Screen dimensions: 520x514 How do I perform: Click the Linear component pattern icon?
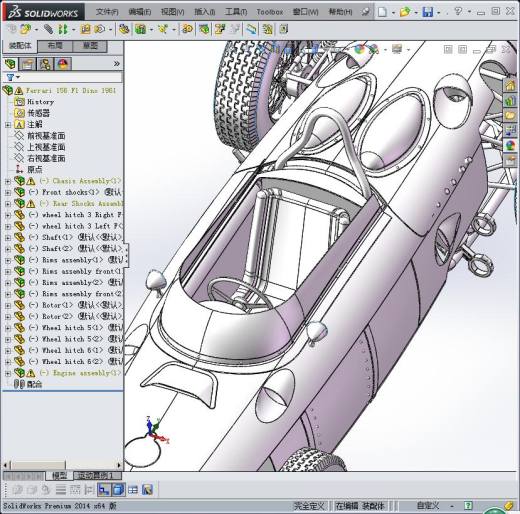[63, 29]
